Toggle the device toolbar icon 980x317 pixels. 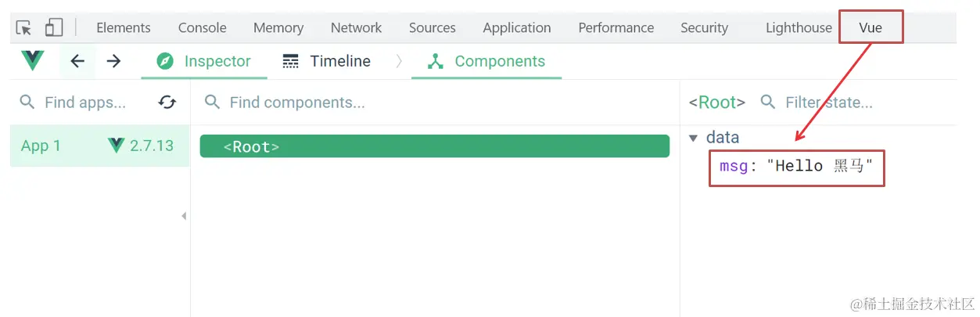point(53,27)
